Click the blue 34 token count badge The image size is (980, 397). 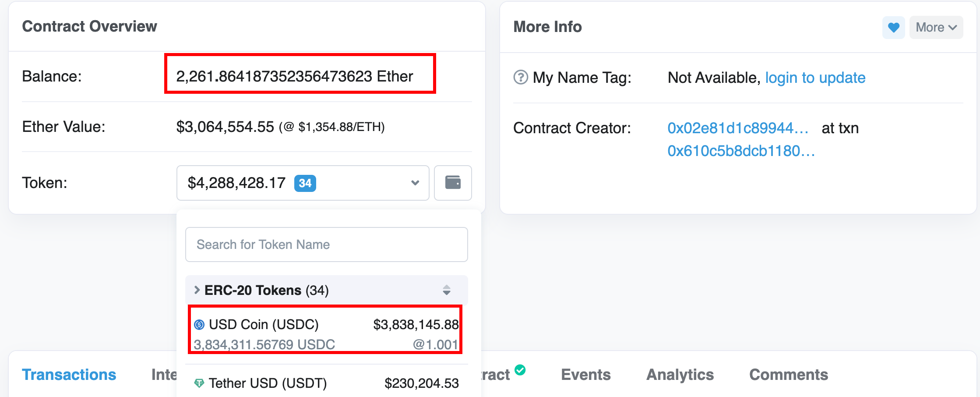click(305, 183)
